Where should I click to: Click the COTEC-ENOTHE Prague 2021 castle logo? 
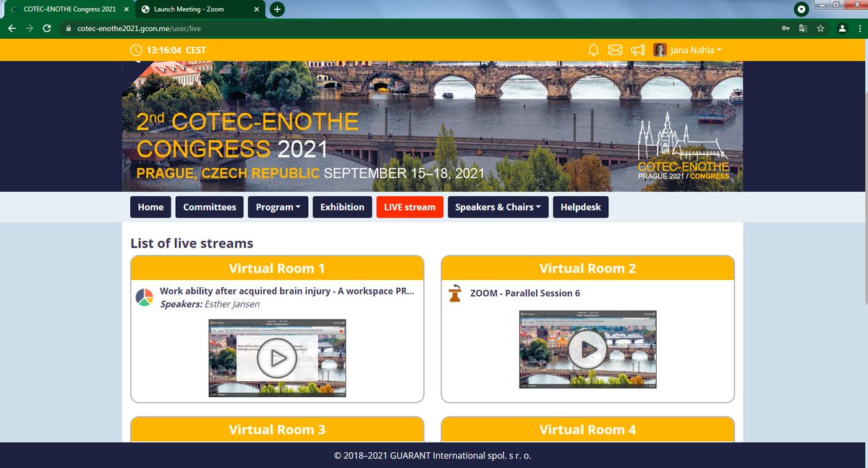(684, 147)
